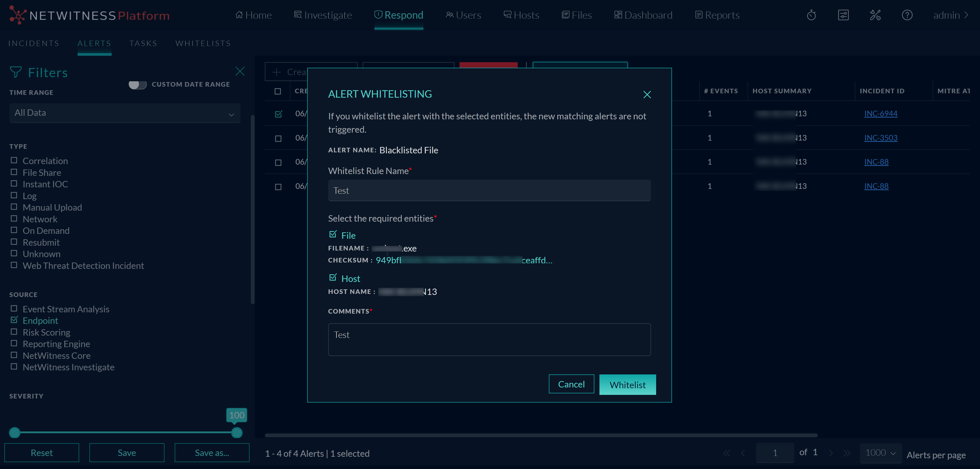Viewport: 980px width, 469px height.
Task: Switch to the Incidents tab
Action: pyautogui.click(x=33, y=43)
